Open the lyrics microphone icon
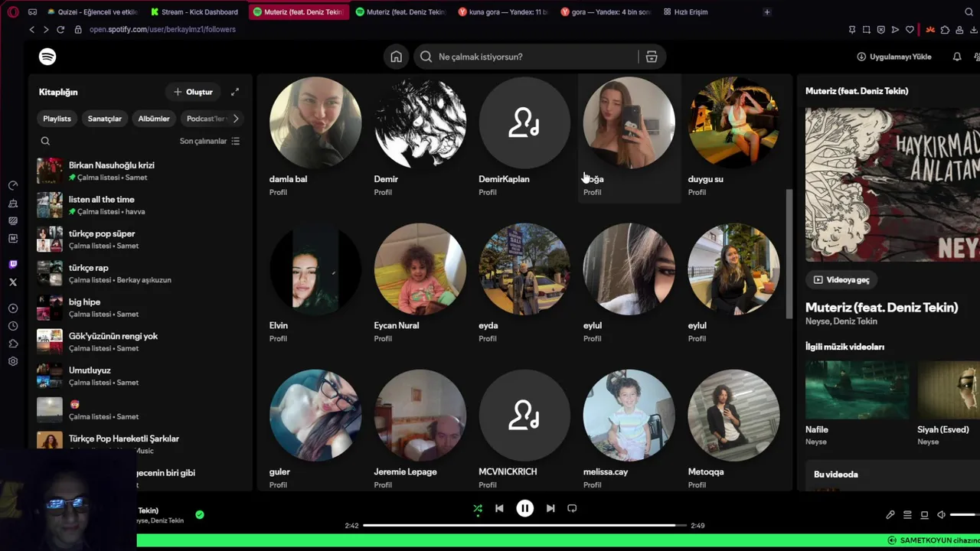 coord(890,515)
